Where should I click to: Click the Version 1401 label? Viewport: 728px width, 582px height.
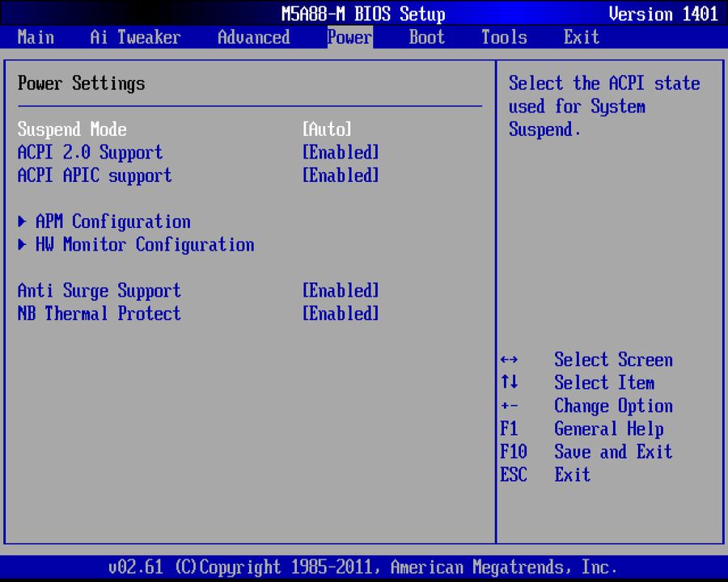click(x=663, y=14)
